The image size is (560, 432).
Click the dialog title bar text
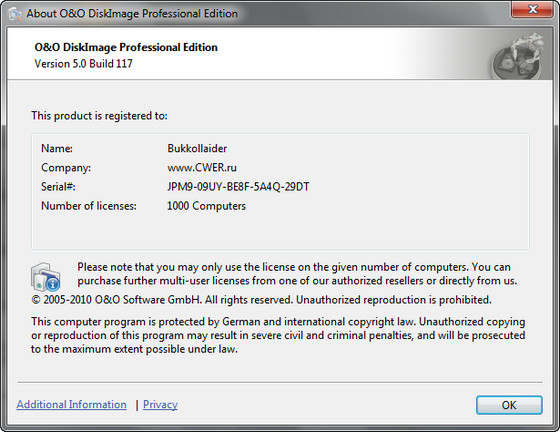point(132,14)
